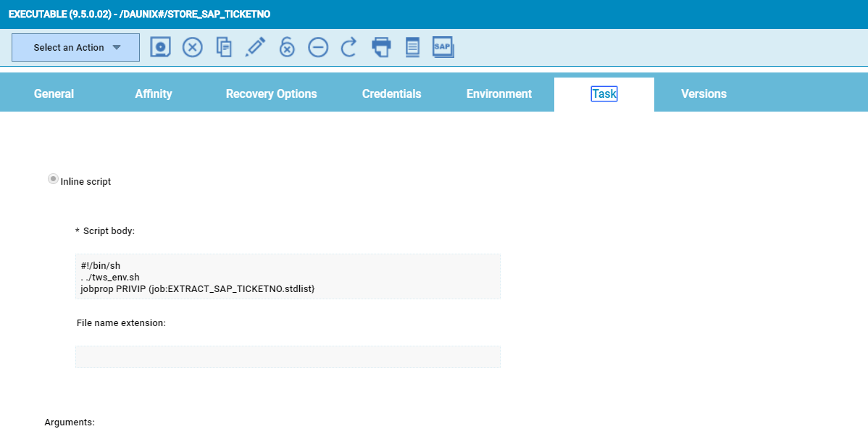Click inside the Script body text area
868x429 pixels.
coord(288,276)
